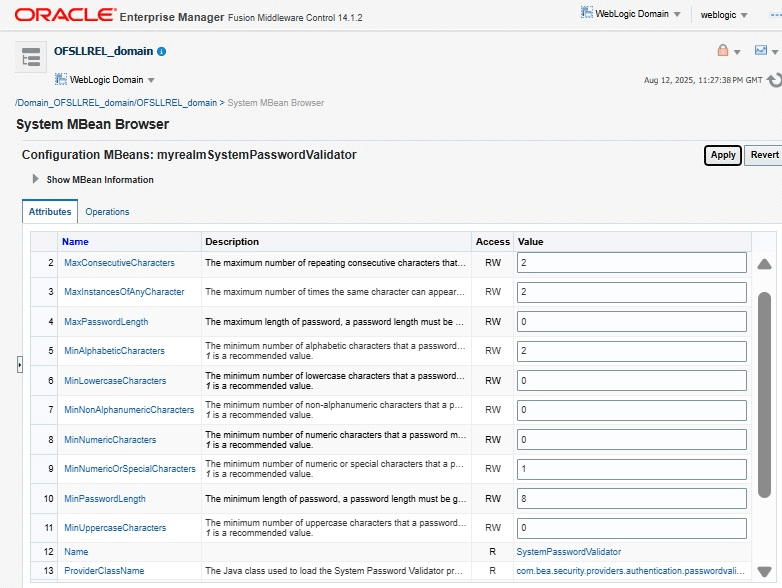Image resolution: width=782 pixels, height=588 pixels.
Task: Open the weblogic user dropdown
Action: click(x=724, y=15)
